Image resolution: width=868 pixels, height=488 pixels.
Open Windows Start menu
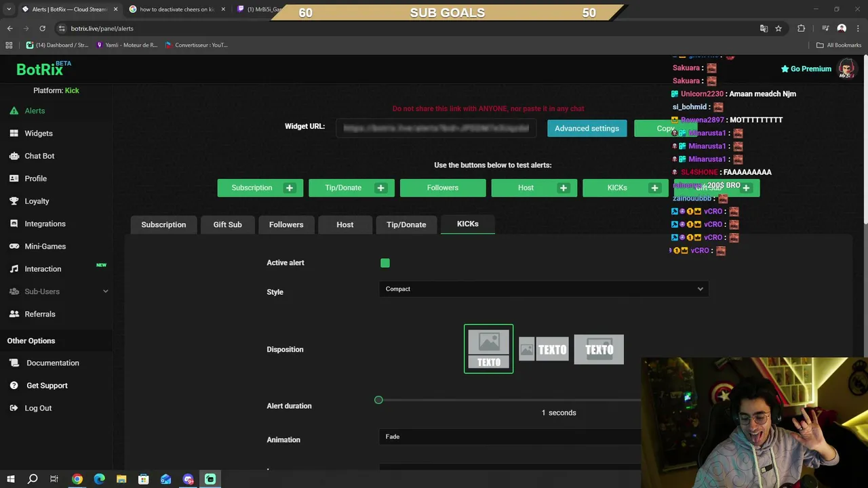(10, 479)
